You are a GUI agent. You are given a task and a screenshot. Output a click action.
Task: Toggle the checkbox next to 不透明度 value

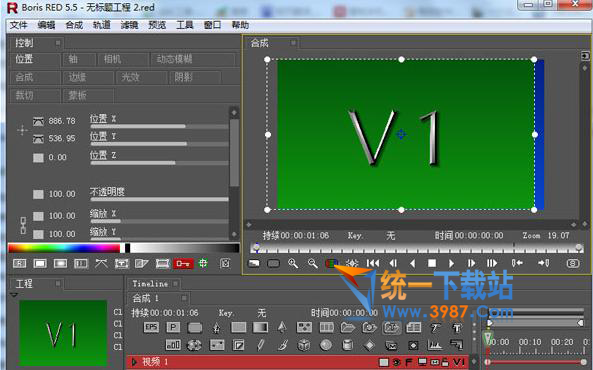pos(38,194)
